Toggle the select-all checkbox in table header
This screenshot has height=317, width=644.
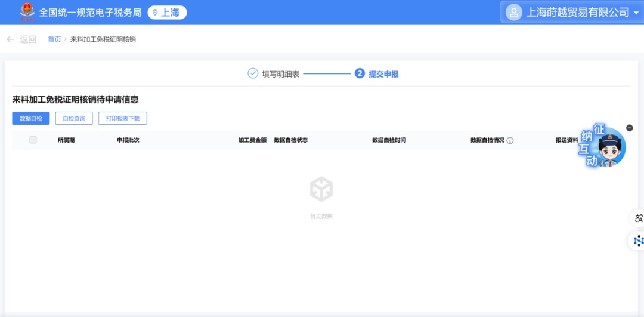[33, 140]
